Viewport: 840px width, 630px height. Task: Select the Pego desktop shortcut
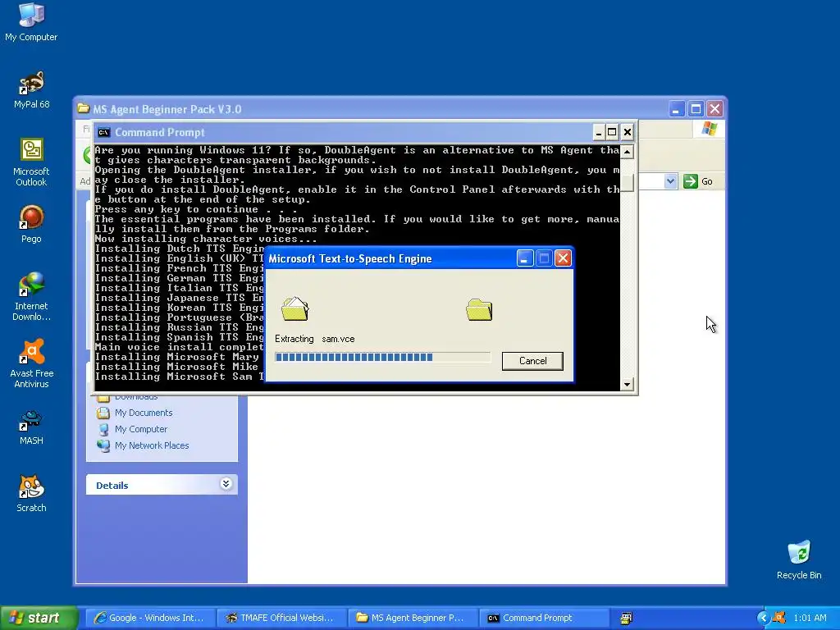pyautogui.click(x=31, y=225)
